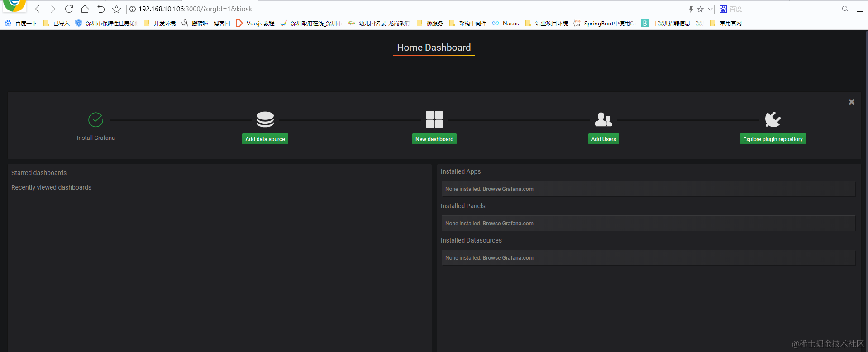Screen dimensions: 868x352
Task: Open the SpringBoot中使用 bookmark
Action: tap(604, 23)
